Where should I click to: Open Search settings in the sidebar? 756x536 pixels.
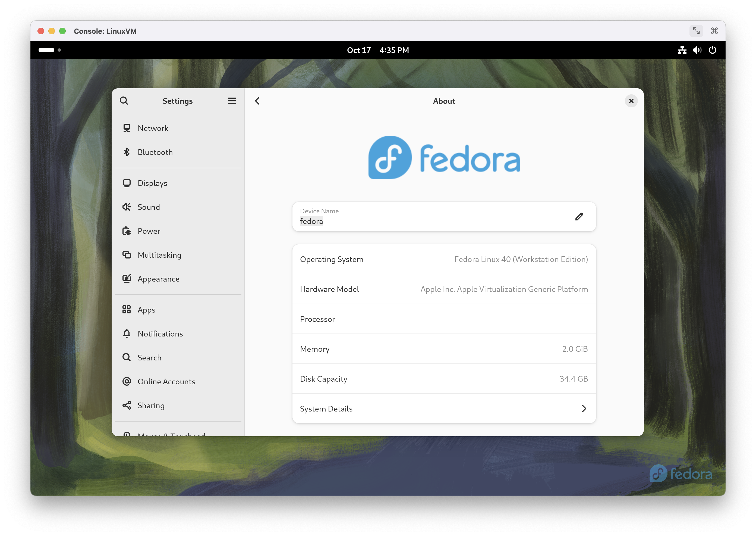pyautogui.click(x=178, y=357)
